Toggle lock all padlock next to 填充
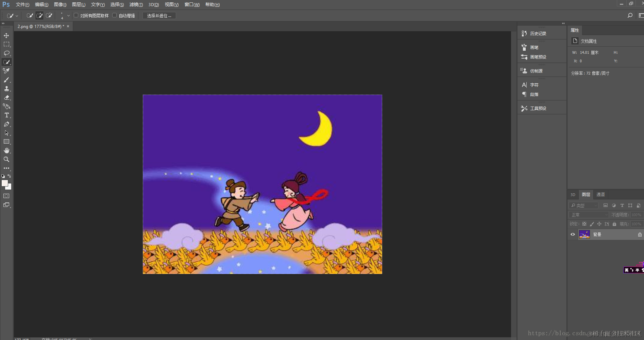This screenshot has height=340, width=644. 614,224
